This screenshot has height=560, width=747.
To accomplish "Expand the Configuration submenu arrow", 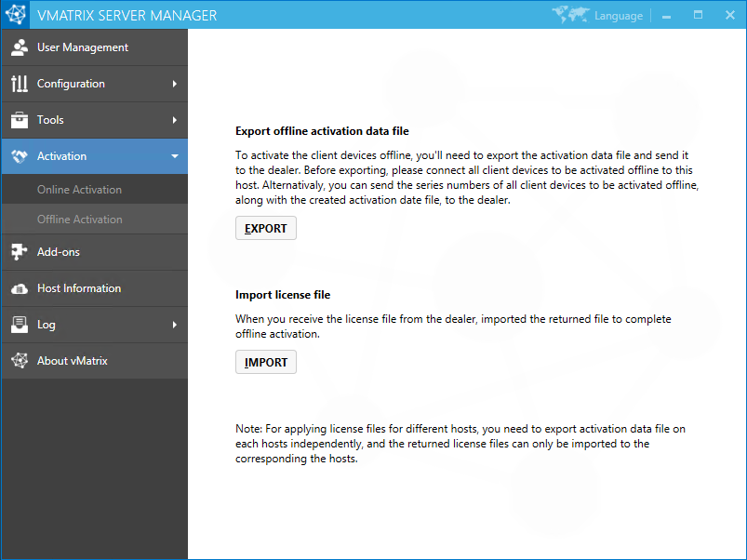I will tap(175, 84).
